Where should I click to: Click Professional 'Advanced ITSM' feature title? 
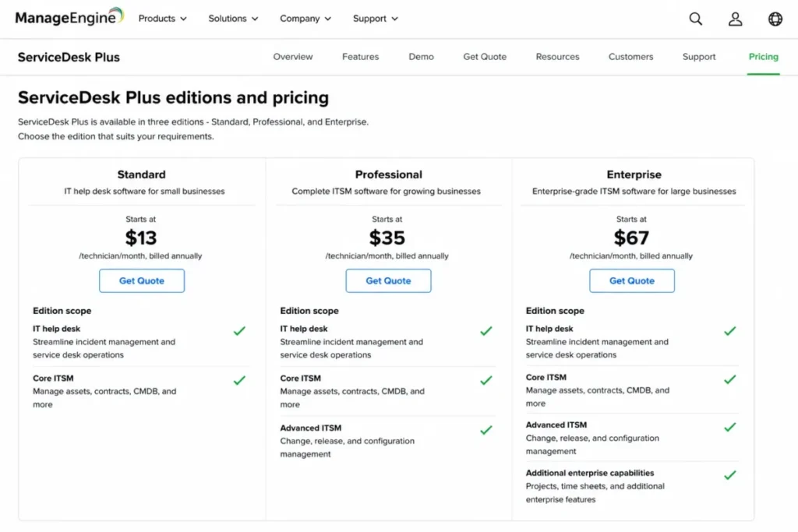[x=310, y=428]
